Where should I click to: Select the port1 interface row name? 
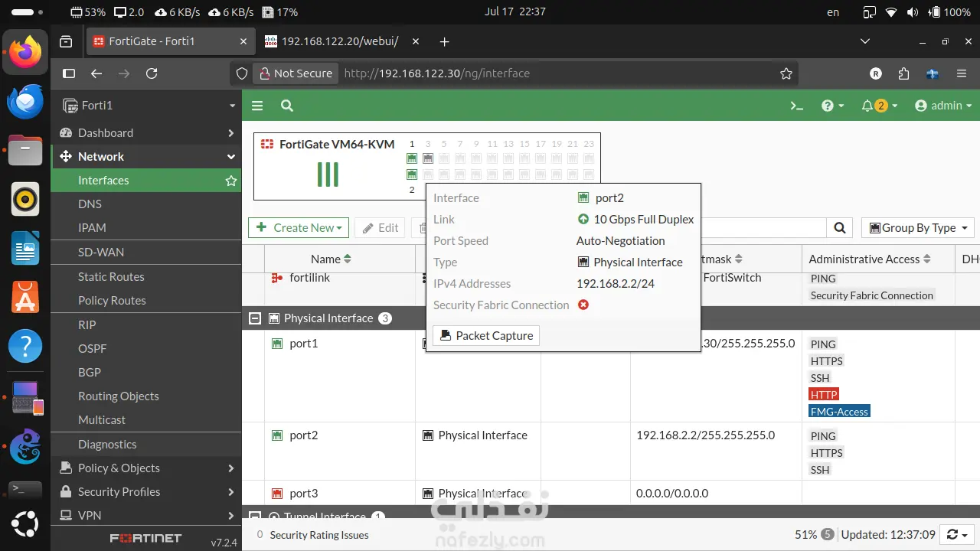pos(303,344)
